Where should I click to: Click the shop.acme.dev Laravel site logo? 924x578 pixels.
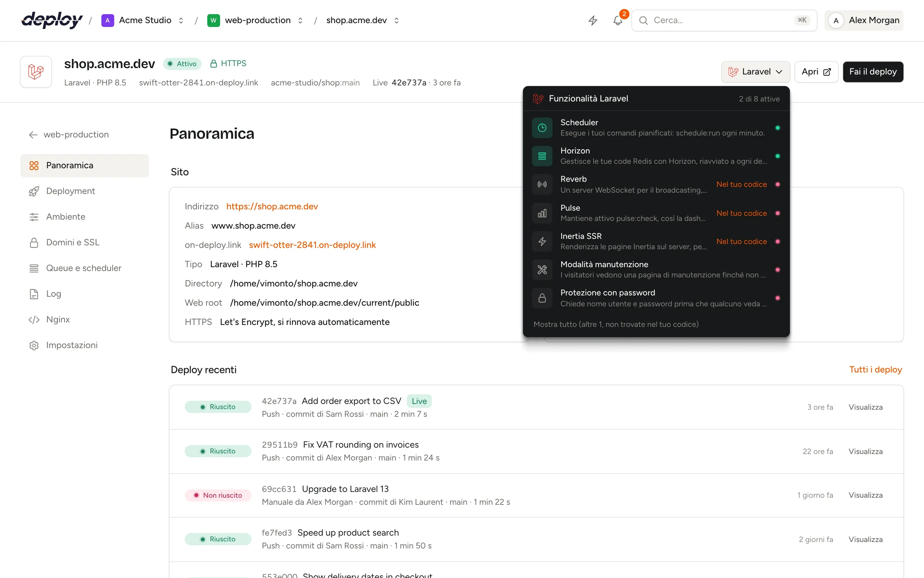click(36, 72)
